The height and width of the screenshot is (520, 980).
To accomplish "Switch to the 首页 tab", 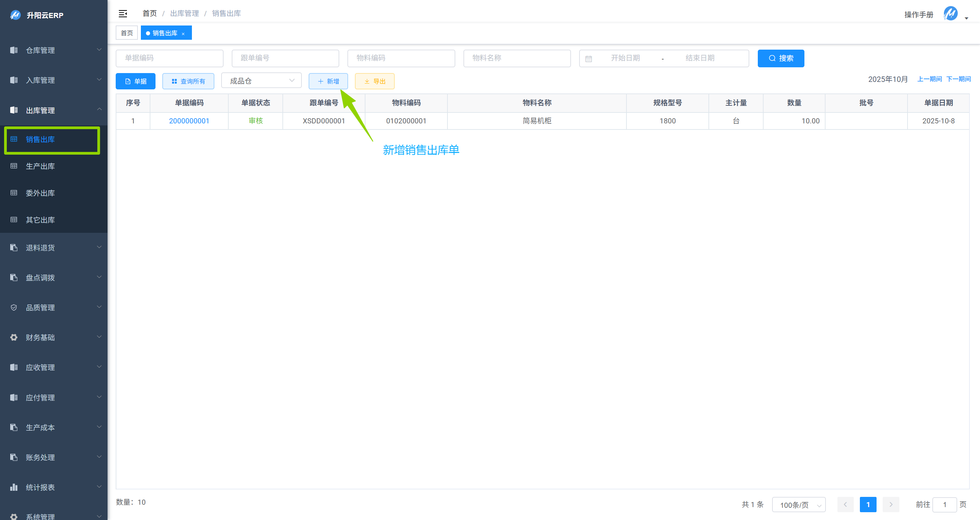I will tap(127, 33).
